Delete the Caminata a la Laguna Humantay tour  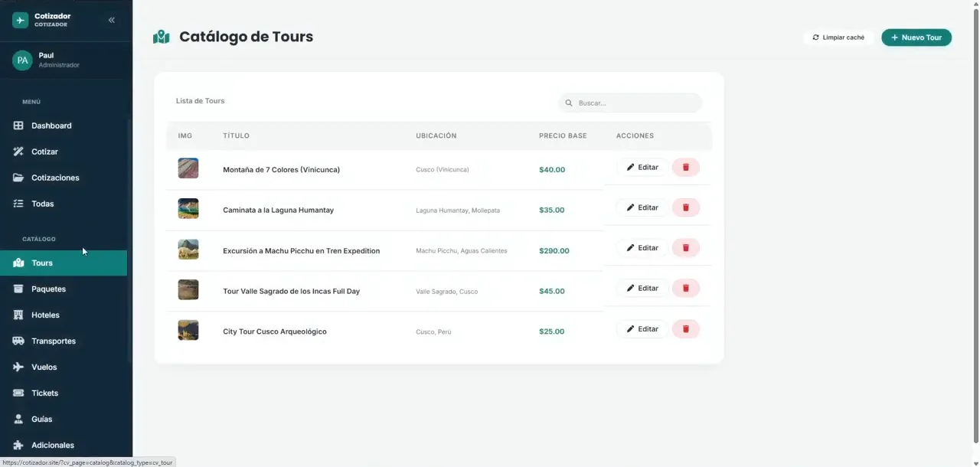pyautogui.click(x=686, y=207)
